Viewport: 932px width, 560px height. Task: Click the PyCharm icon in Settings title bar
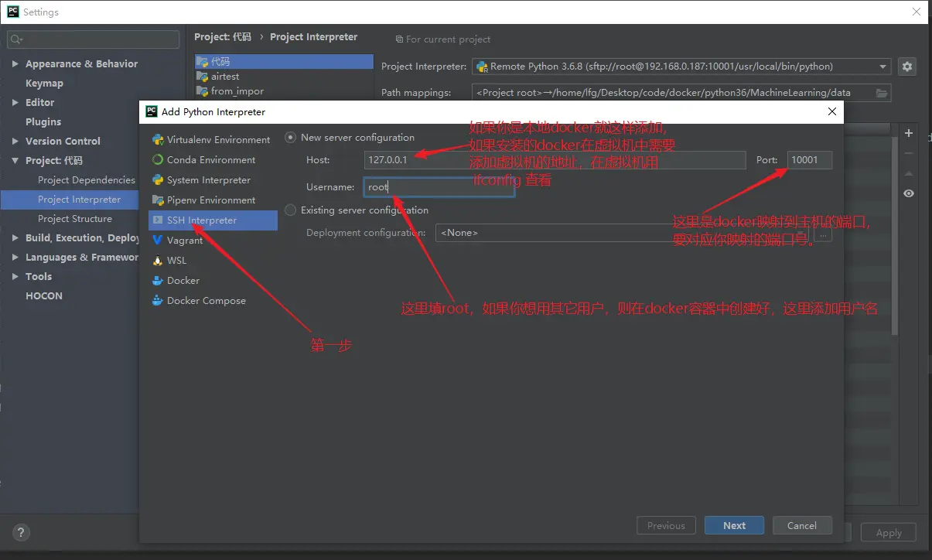coord(12,12)
